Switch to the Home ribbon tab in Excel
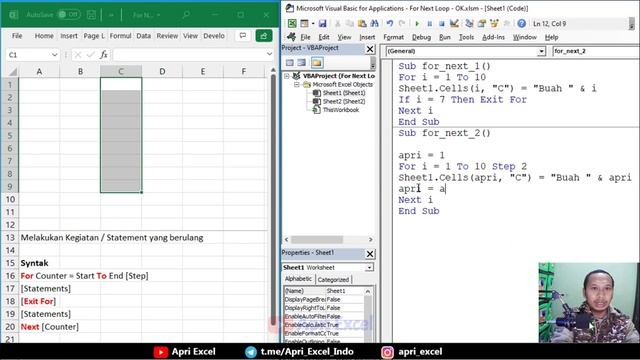 click(x=44, y=36)
